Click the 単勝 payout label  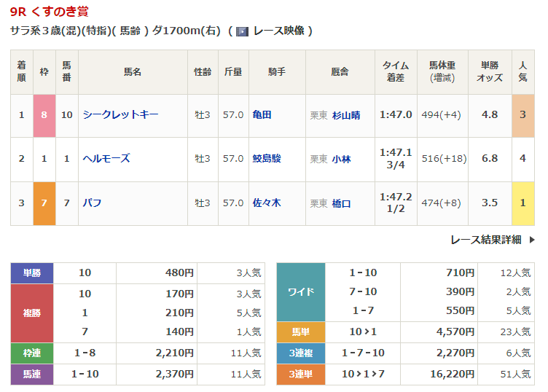(x=32, y=273)
